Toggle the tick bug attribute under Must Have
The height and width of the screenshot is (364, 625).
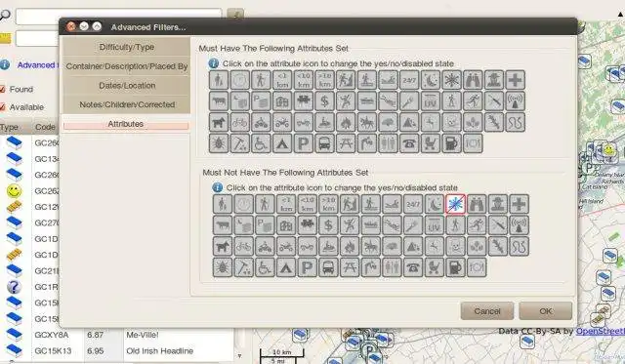coord(219,143)
